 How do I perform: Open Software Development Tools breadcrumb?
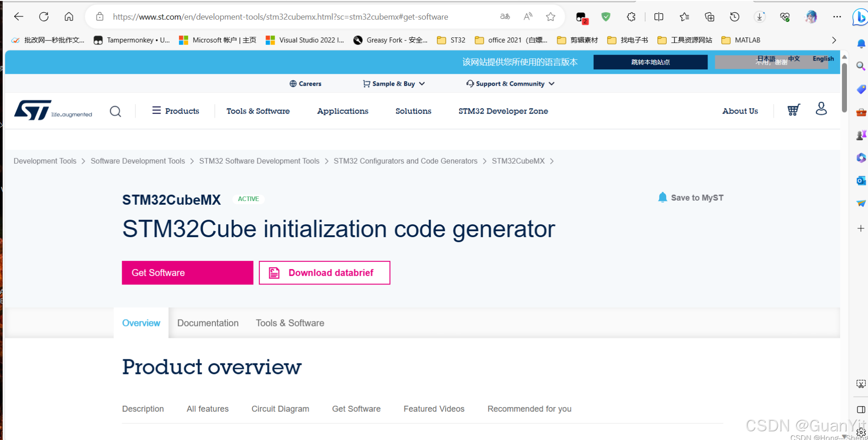tap(138, 161)
